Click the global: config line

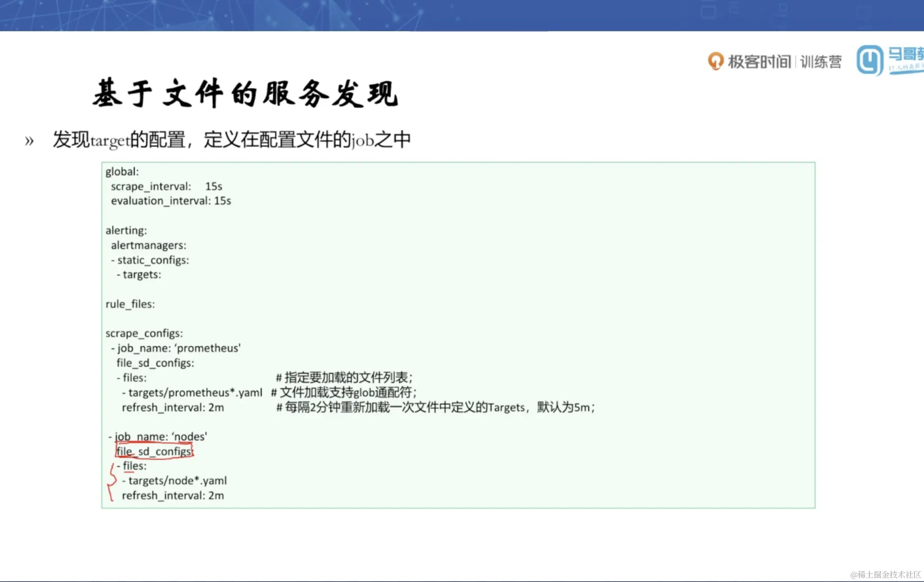pyautogui.click(x=122, y=171)
